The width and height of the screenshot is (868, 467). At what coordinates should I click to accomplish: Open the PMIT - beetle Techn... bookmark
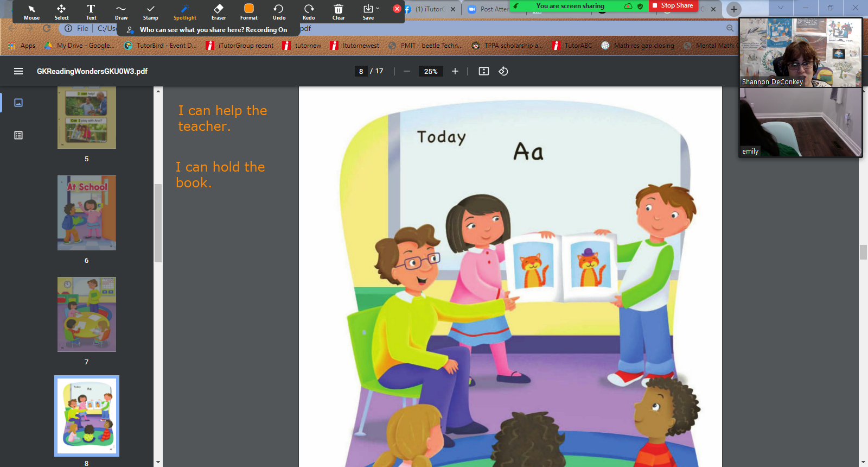[x=425, y=46]
